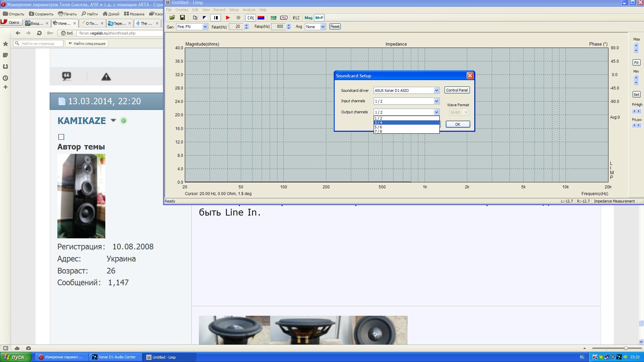The width and height of the screenshot is (644, 362).
Task: Click the black-and-white background color icon in Limp
Action: click(x=204, y=18)
